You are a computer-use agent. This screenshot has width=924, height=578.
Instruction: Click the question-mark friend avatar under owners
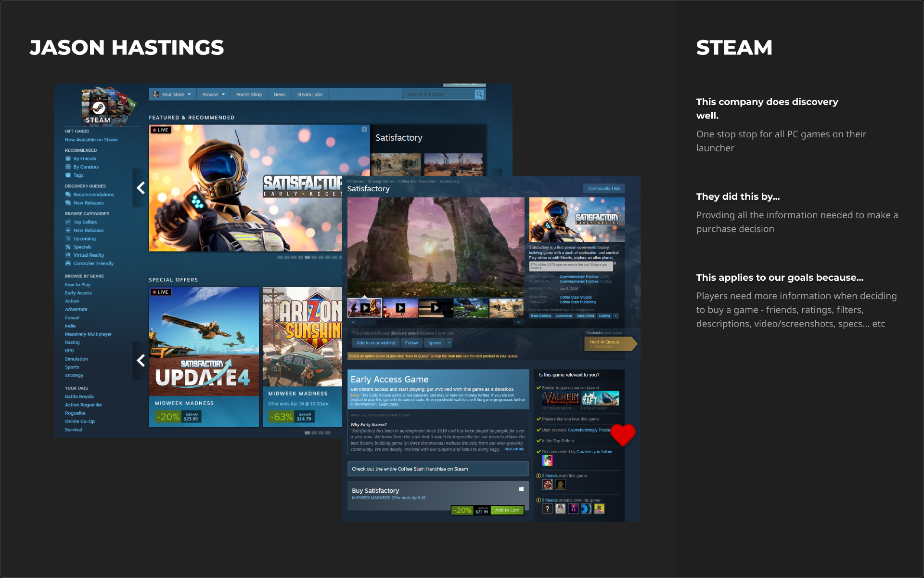tap(547, 509)
